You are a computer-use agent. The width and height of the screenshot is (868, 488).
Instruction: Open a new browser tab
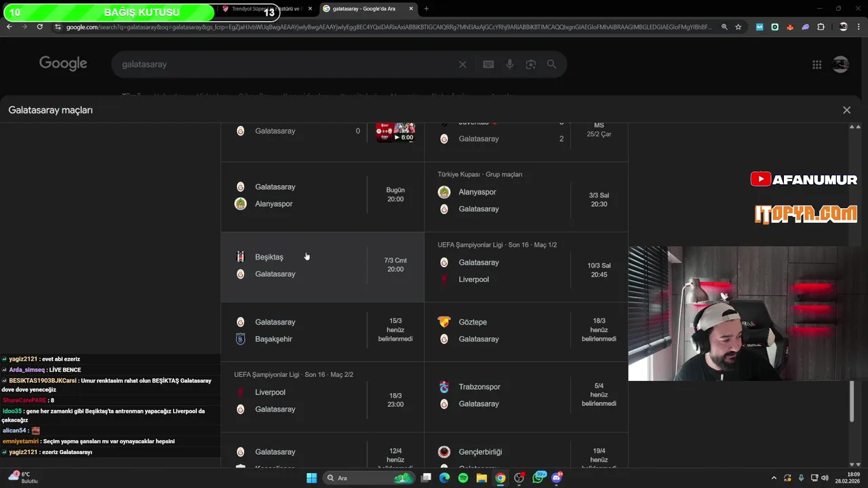click(426, 9)
